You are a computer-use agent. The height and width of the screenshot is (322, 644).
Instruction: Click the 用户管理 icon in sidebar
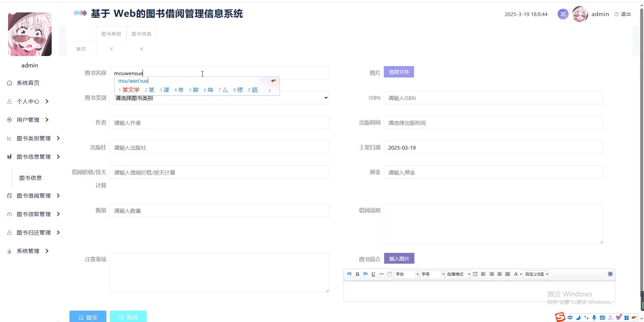[x=9, y=120]
